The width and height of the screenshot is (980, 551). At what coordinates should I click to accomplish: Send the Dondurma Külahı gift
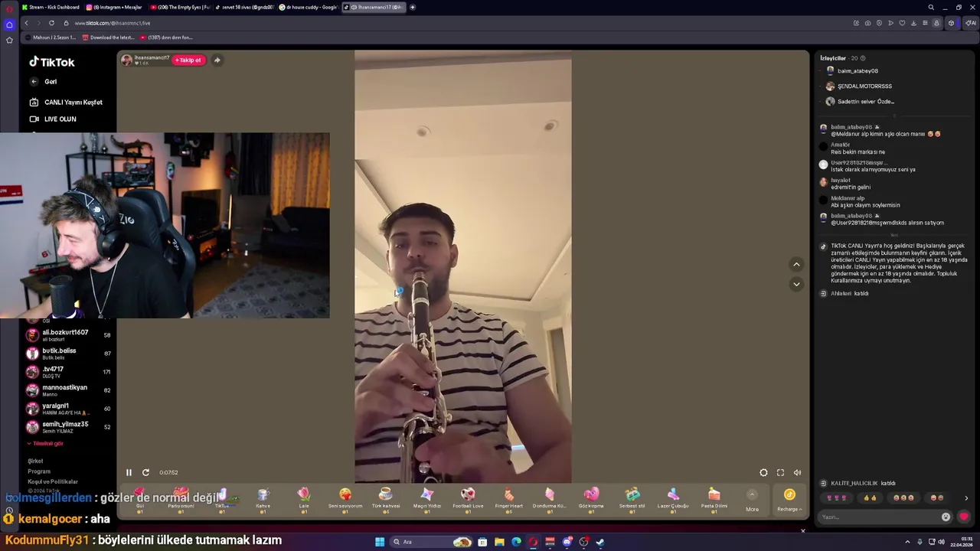(550, 499)
